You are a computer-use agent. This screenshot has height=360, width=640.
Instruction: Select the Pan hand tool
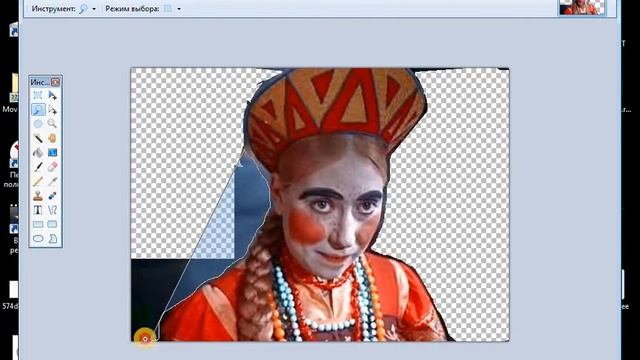[52, 138]
